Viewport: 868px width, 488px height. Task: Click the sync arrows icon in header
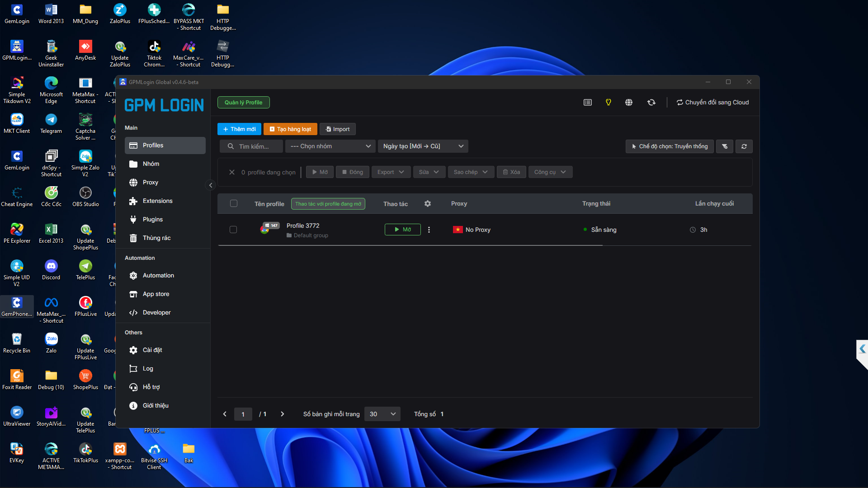pos(651,103)
